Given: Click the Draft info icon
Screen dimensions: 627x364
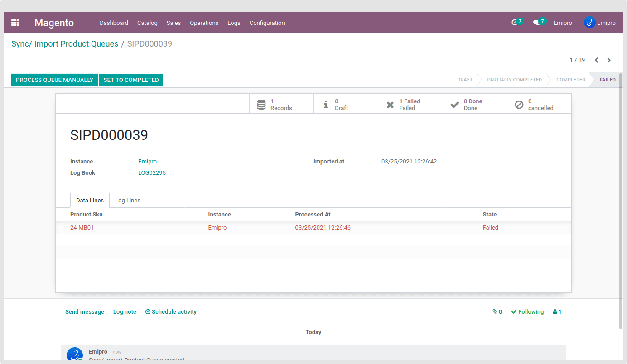Looking at the screenshot, I should point(325,105).
